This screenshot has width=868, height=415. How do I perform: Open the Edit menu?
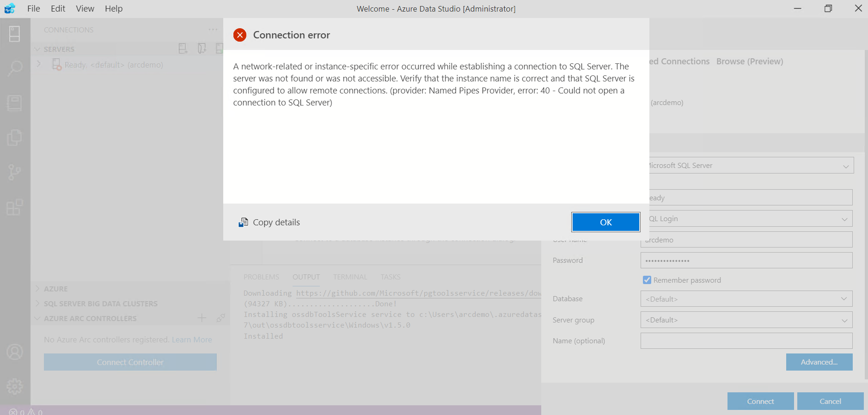pos(58,9)
